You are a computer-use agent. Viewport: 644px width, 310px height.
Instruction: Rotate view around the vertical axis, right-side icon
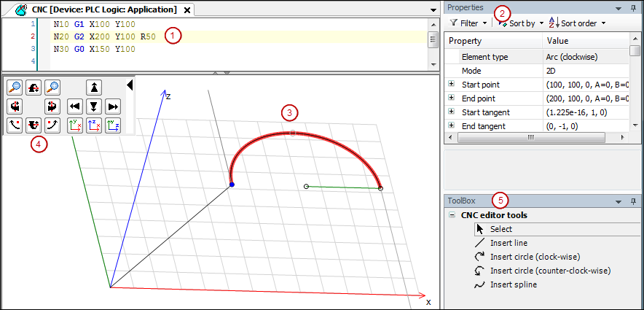pyautogui.click(x=52, y=106)
